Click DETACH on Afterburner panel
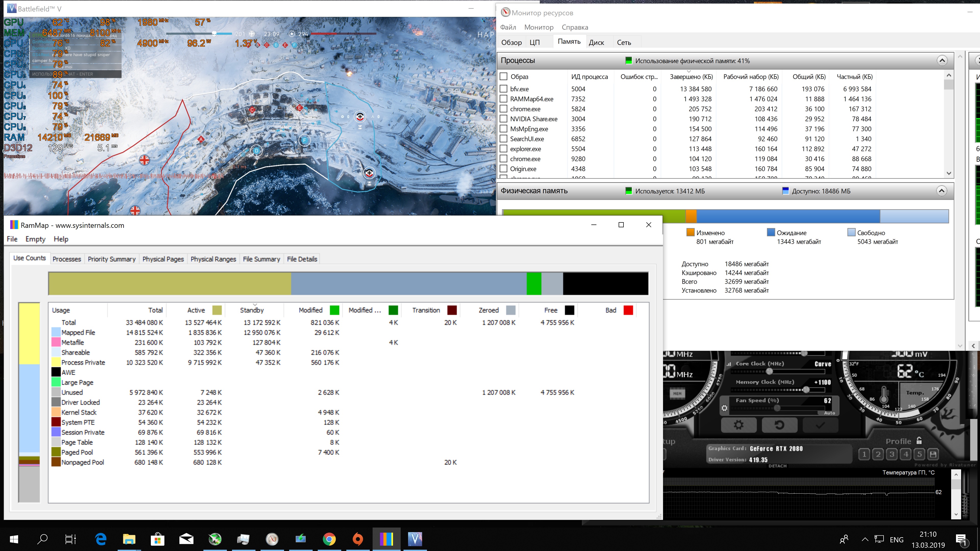This screenshot has width=980, height=551. (x=777, y=466)
